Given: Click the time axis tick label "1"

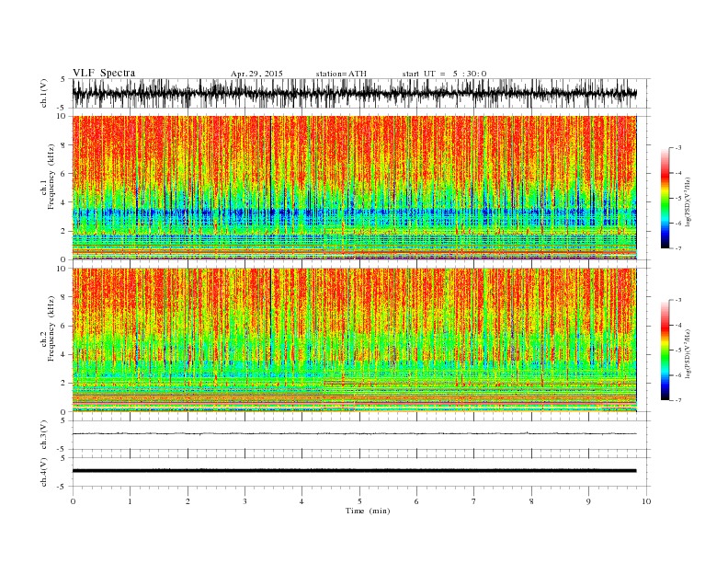Looking at the screenshot, I should (130, 501).
